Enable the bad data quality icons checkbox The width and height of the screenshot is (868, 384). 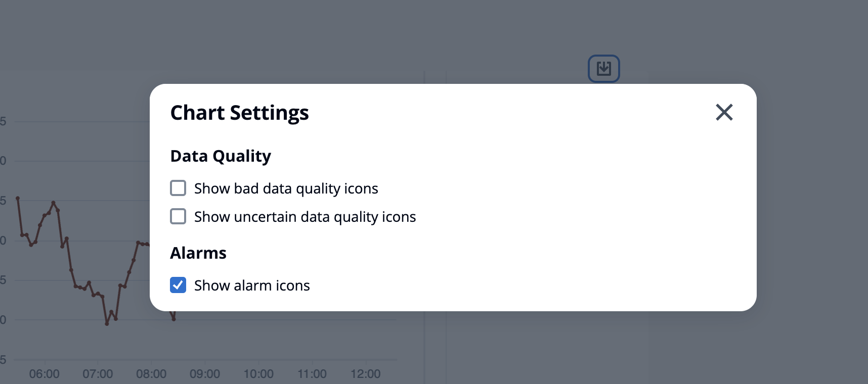pos(178,188)
